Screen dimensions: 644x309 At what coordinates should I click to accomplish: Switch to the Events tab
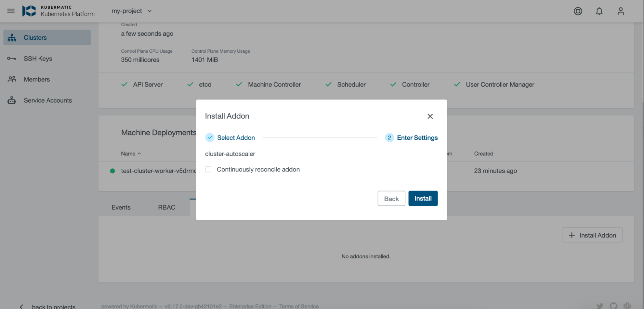[x=121, y=207]
